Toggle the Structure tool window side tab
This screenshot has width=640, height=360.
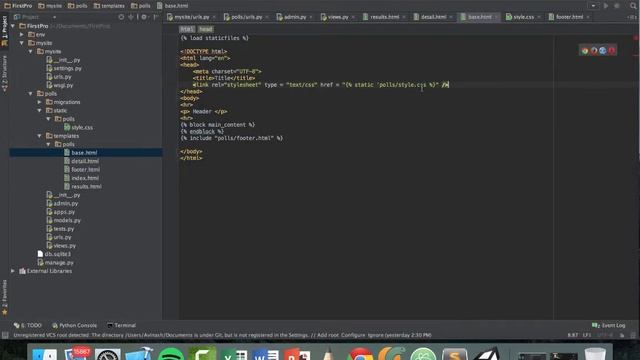pos(4,73)
